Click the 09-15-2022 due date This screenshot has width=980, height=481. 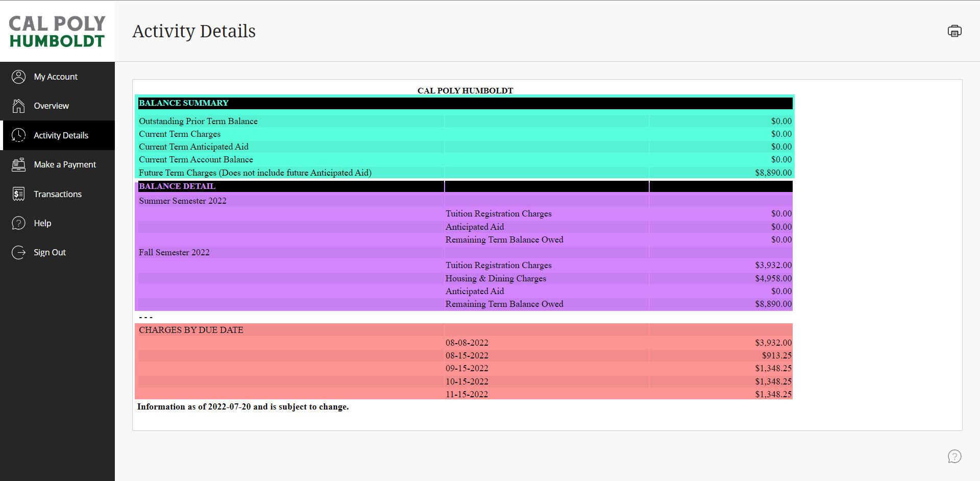point(467,368)
